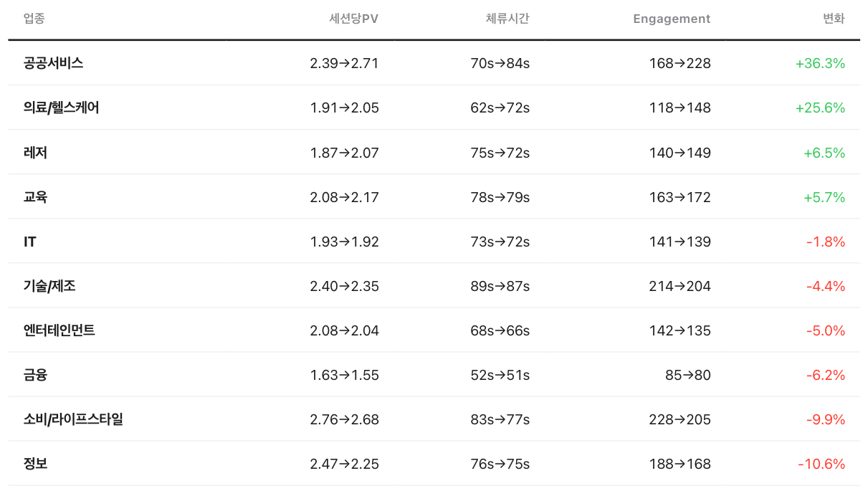Viewport: 868px width, 491px height.
Task: Click the 업종 column header
Action: click(34, 19)
